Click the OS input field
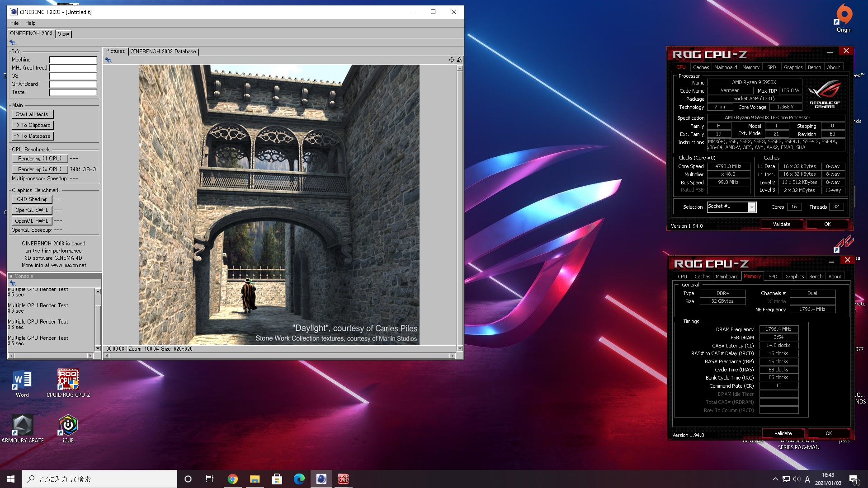This screenshot has height=488, width=868. tap(73, 76)
